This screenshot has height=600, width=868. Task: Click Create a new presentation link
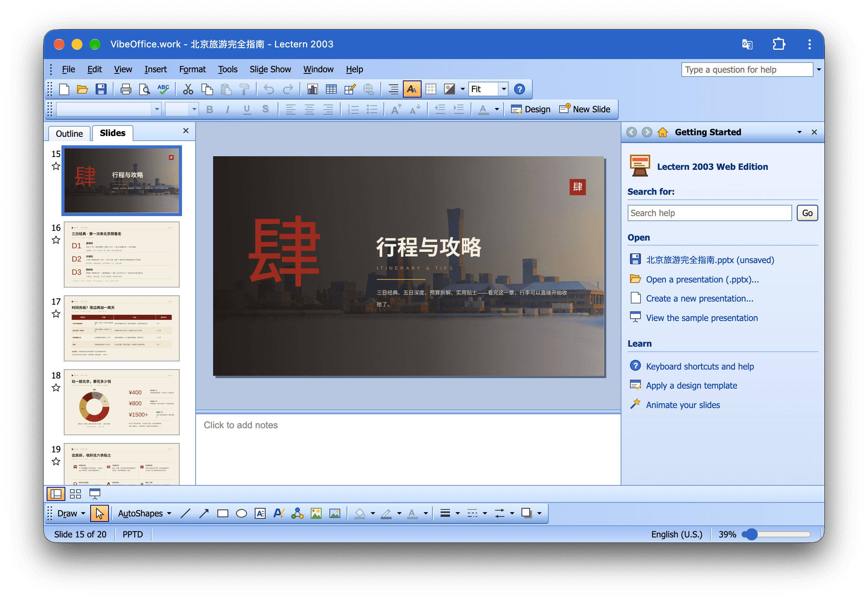[x=700, y=298]
